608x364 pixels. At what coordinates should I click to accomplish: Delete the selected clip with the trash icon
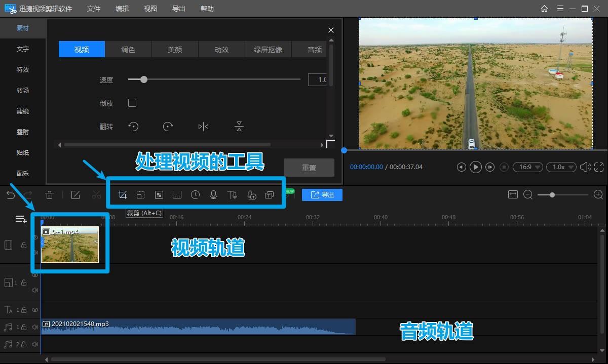[x=50, y=195]
